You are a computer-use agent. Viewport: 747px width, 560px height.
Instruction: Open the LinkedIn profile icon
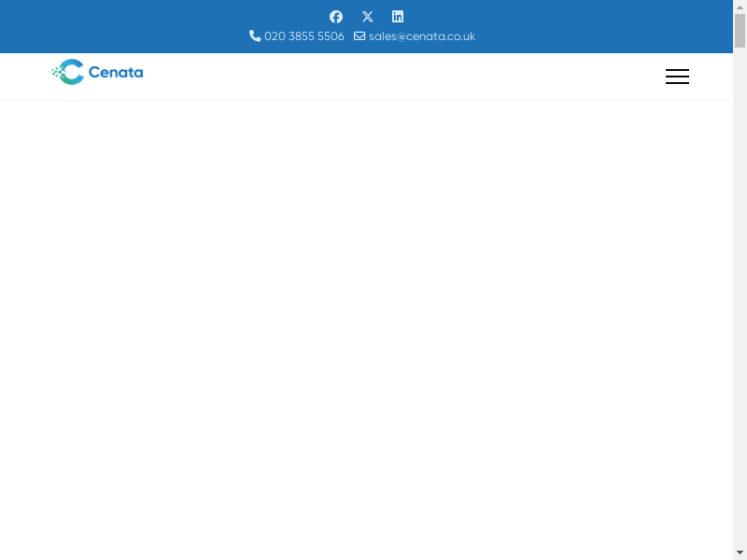[x=398, y=17]
